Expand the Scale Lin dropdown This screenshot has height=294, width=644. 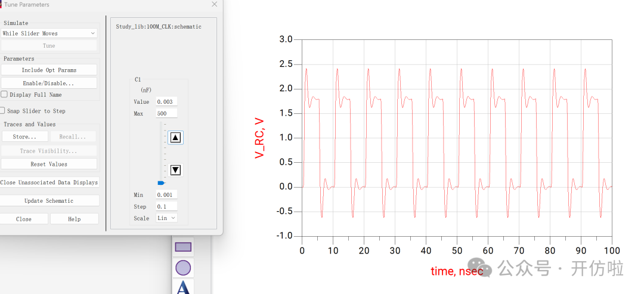(x=166, y=218)
